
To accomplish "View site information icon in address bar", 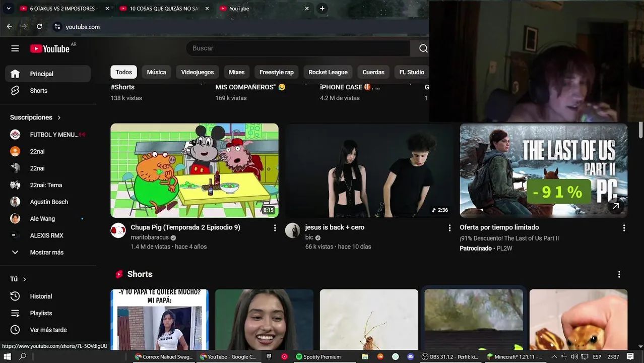I will [57, 27].
